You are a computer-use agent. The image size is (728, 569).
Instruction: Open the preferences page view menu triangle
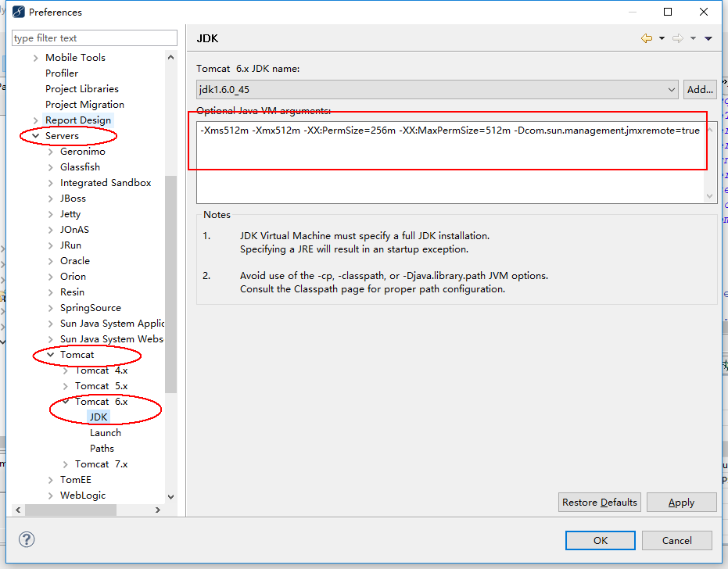coord(708,38)
